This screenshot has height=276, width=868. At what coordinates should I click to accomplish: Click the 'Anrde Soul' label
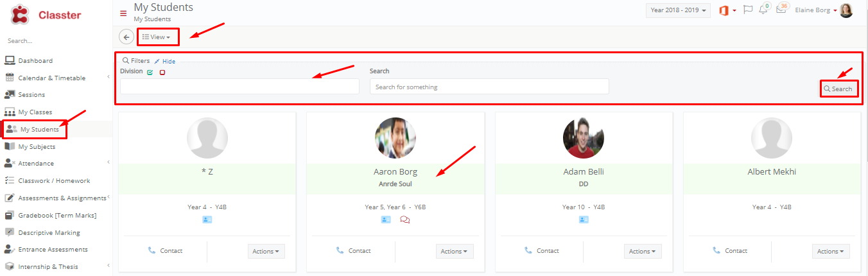tap(395, 184)
